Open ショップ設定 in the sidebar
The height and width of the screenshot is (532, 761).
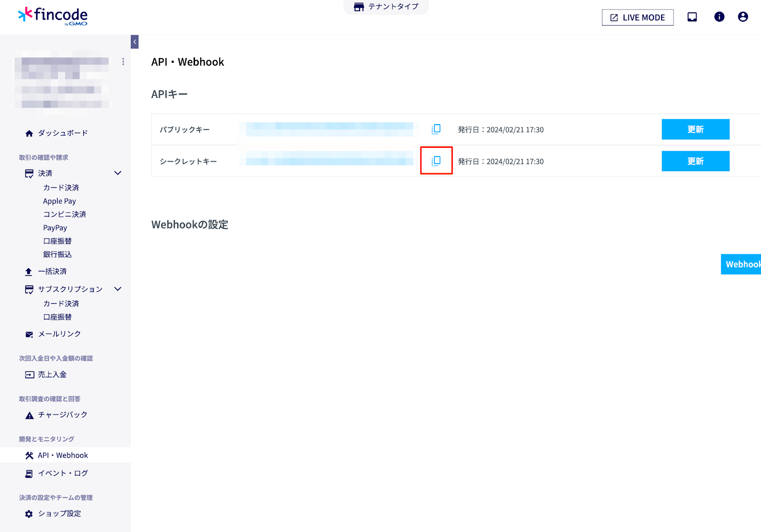click(59, 514)
